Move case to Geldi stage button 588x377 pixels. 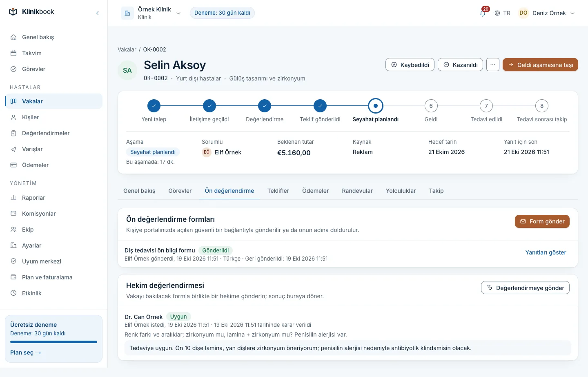pyautogui.click(x=540, y=65)
